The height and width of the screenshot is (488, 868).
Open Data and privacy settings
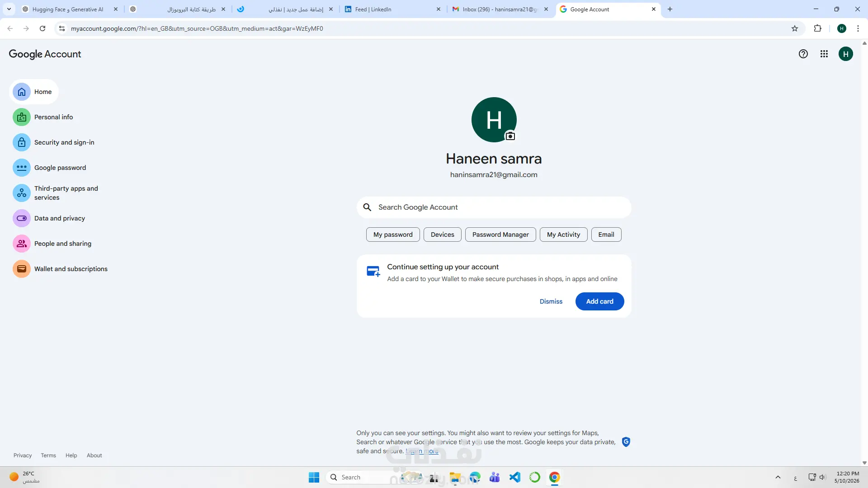pos(49,218)
